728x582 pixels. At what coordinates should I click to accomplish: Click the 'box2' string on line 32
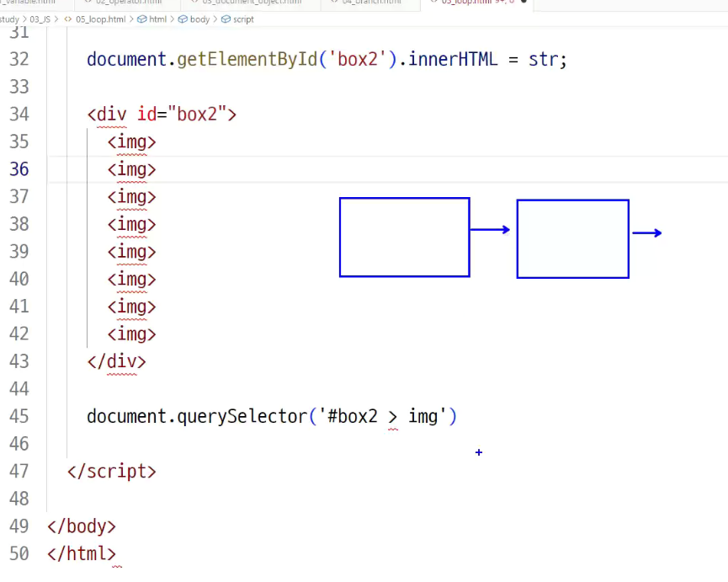pyautogui.click(x=357, y=60)
